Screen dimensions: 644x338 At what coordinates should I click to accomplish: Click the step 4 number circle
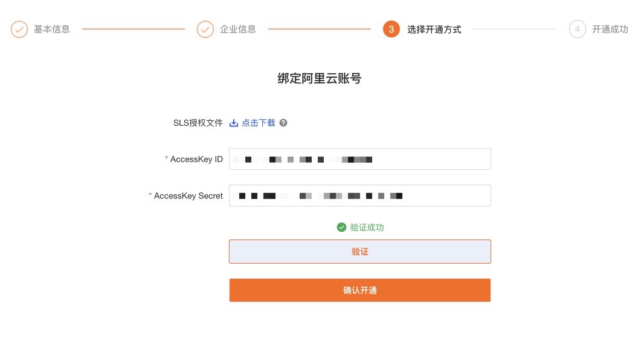coord(578,29)
